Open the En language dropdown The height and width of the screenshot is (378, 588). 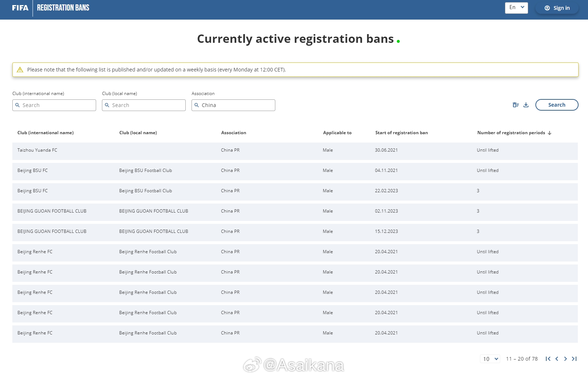coord(516,8)
